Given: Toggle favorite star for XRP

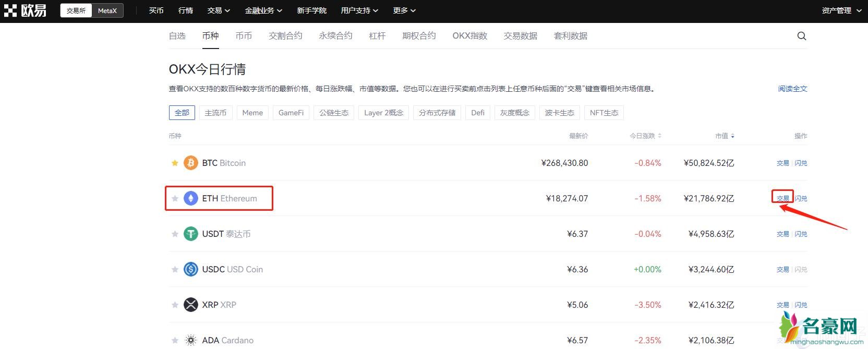Looking at the screenshot, I should coord(175,305).
